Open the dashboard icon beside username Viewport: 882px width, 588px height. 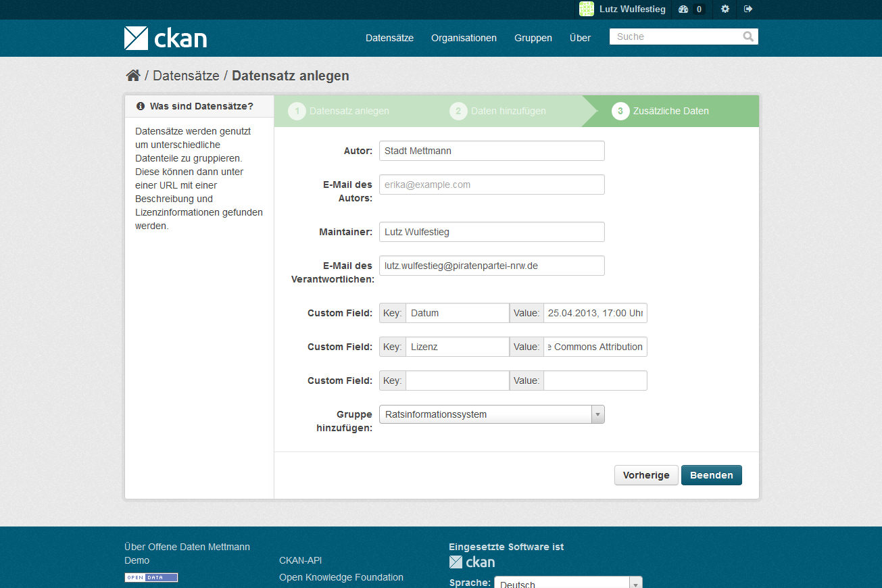click(x=683, y=9)
